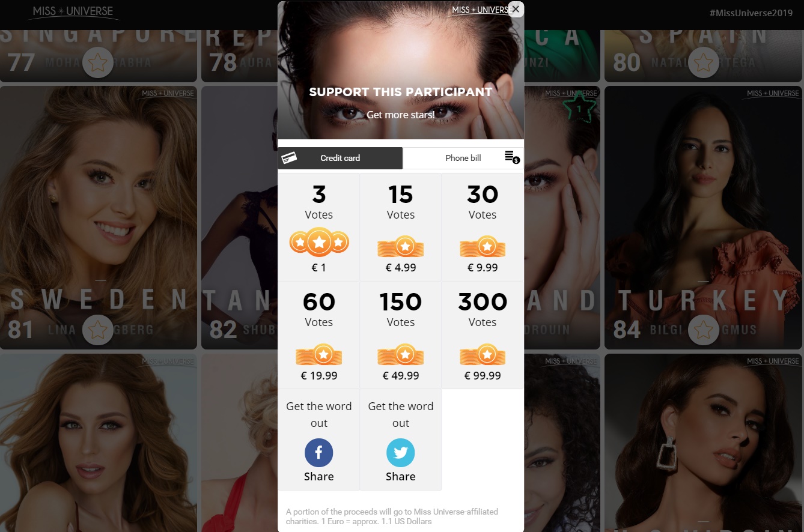Choose the 15 Votes €4.99 option

[401, 228]
